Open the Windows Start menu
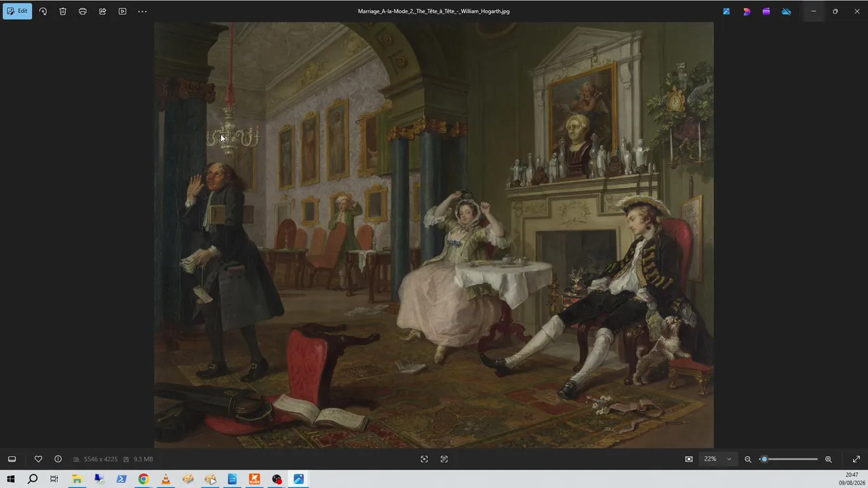This screenshot has width=868, height=488. tap(11, 479)
